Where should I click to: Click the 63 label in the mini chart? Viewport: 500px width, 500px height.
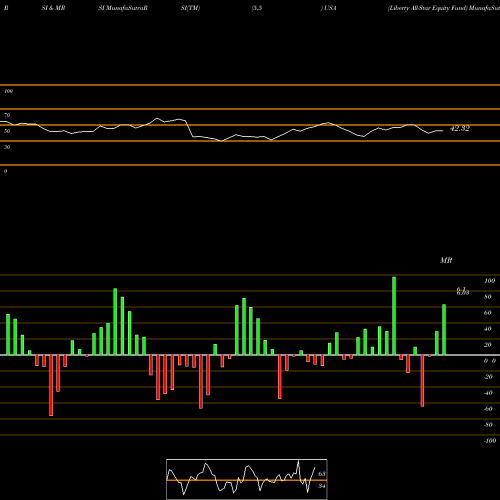[322, 474]
